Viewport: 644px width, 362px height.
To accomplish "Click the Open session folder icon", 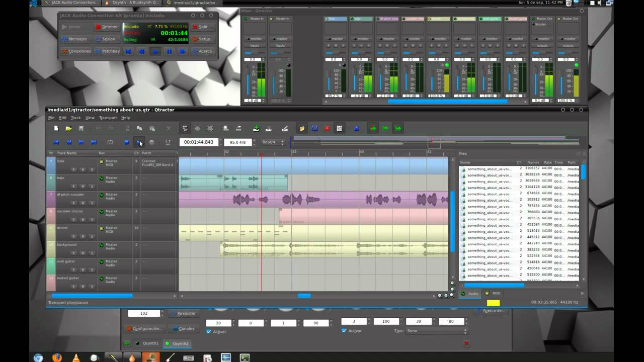I will pos(69,129).
